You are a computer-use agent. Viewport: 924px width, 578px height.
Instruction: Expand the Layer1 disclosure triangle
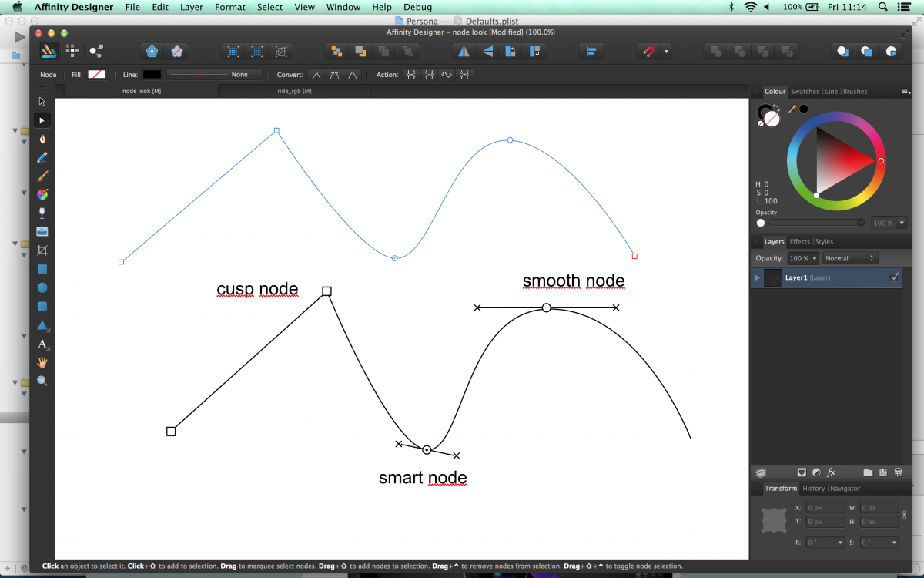758,277
